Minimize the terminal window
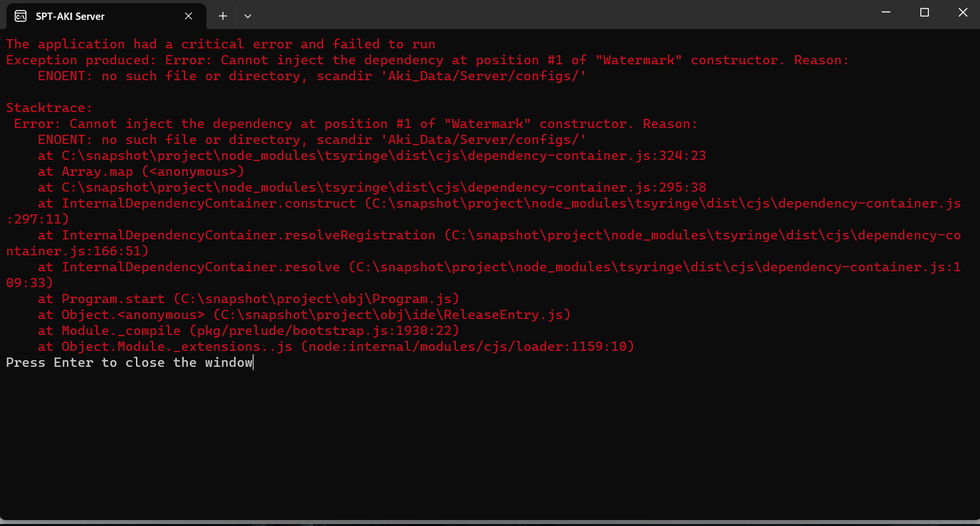The height and width of the screenshot is (526, 980). [886, 13]
